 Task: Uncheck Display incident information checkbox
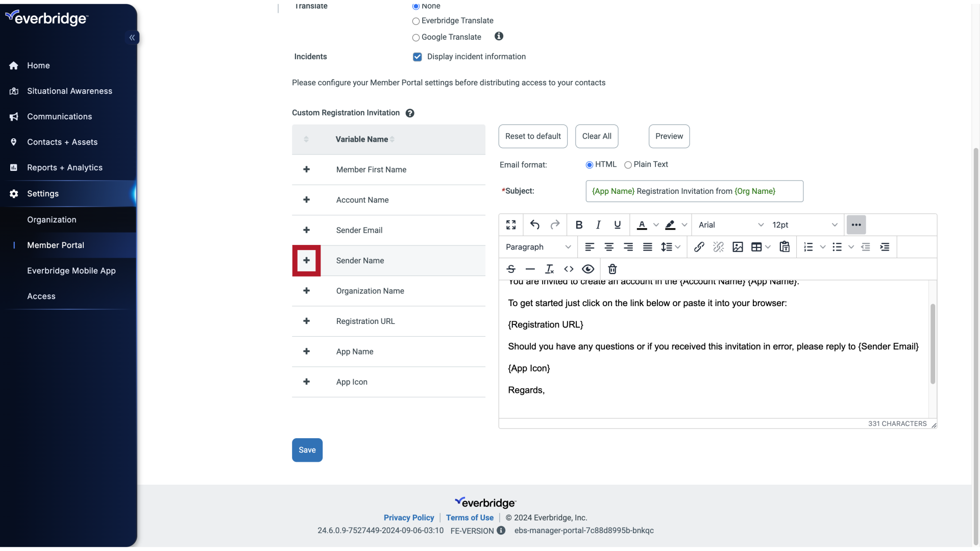pyautogui.click(x=418, y=57)
